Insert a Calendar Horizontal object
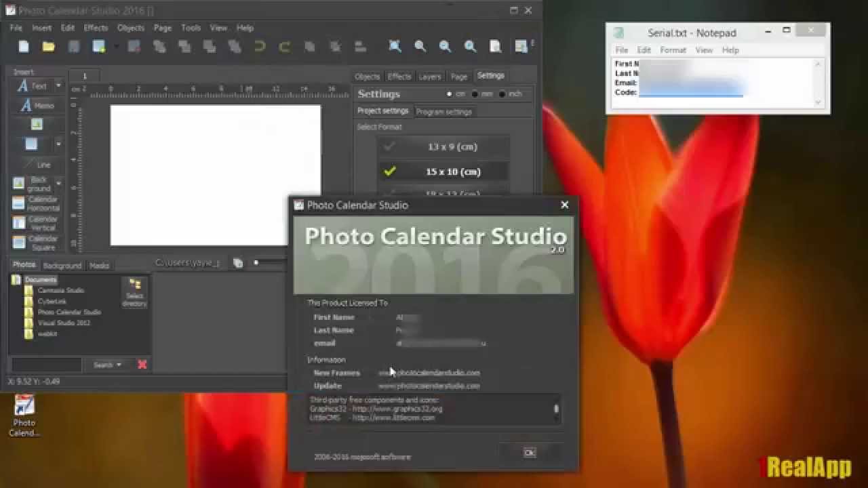The image size is (868, 488). 37,203
